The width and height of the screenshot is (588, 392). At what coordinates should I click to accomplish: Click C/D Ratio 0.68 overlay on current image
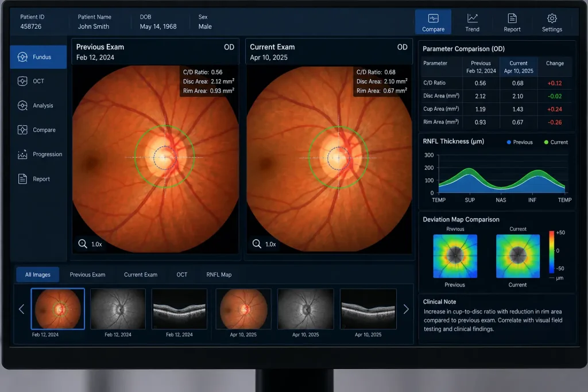coord(376,72)
